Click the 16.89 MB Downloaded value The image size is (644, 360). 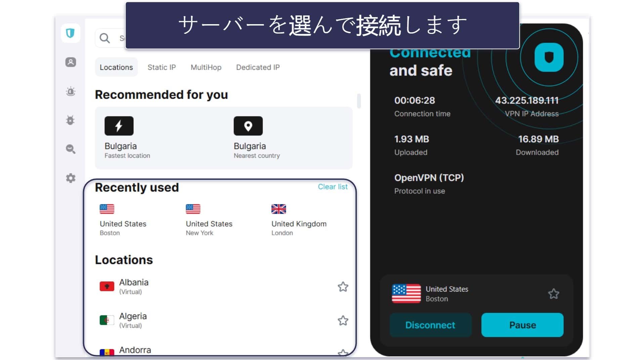pos(538,139)
